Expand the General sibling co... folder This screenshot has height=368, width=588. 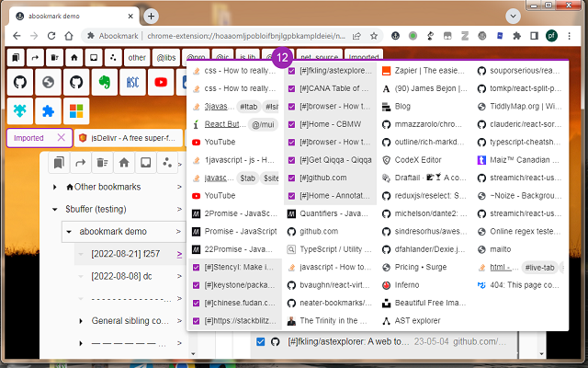pos(81,321)
